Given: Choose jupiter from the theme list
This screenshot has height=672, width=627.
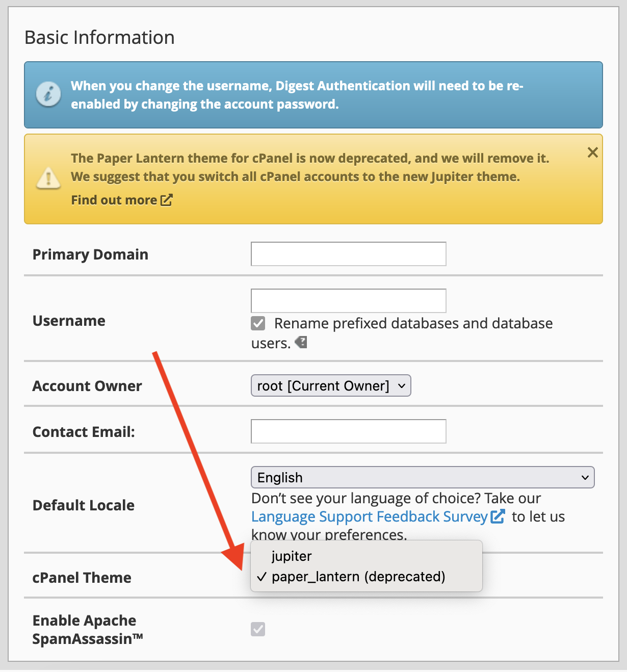Looking at the screenshot, I should [292, 556].
